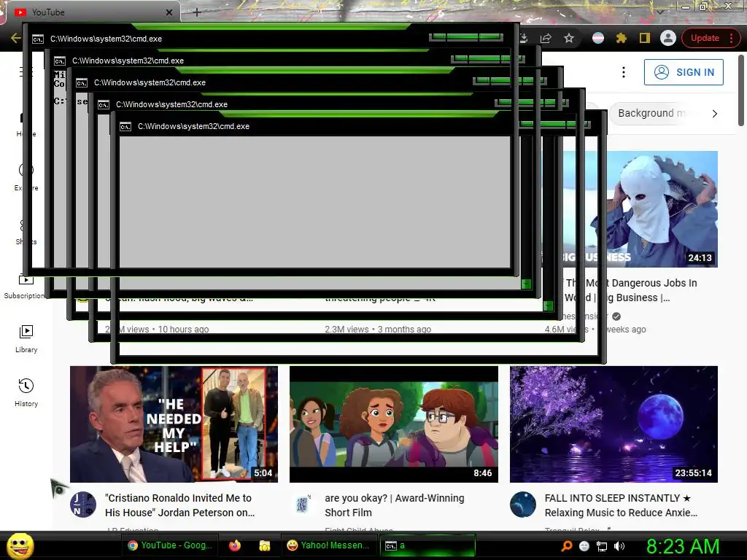
Task: Open History in the YouTube sidebar
Action: [26, 393]
